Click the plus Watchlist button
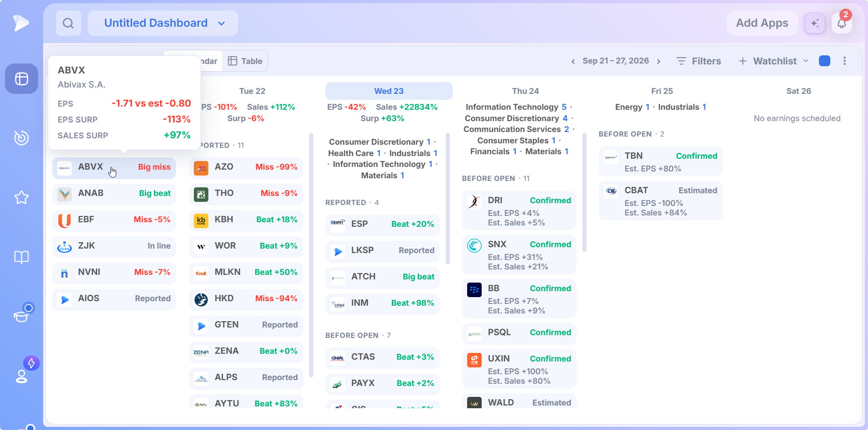 tap(768, 61)
